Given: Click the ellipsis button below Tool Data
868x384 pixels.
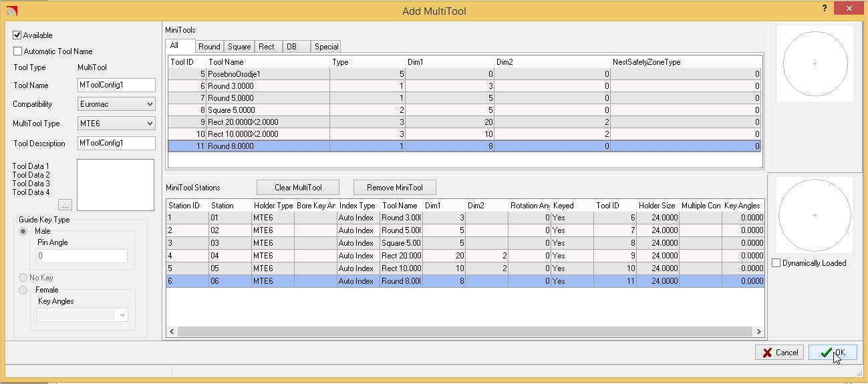Looking at the screenshot, I should point(65,205).
